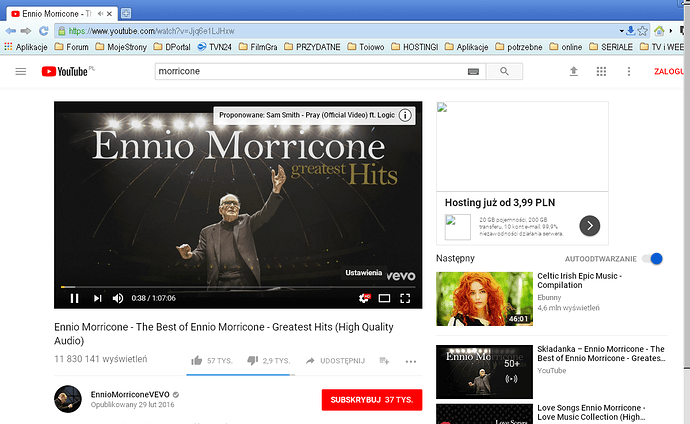Mute the video volume
This screenshot has width=690, height=424.
coord(117,298)
